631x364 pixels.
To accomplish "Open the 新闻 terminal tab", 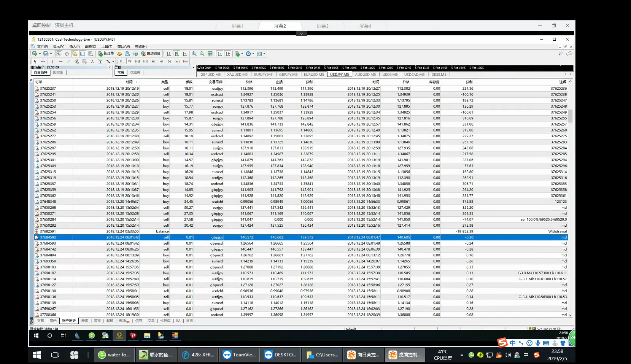I will (x=85, y=321).
